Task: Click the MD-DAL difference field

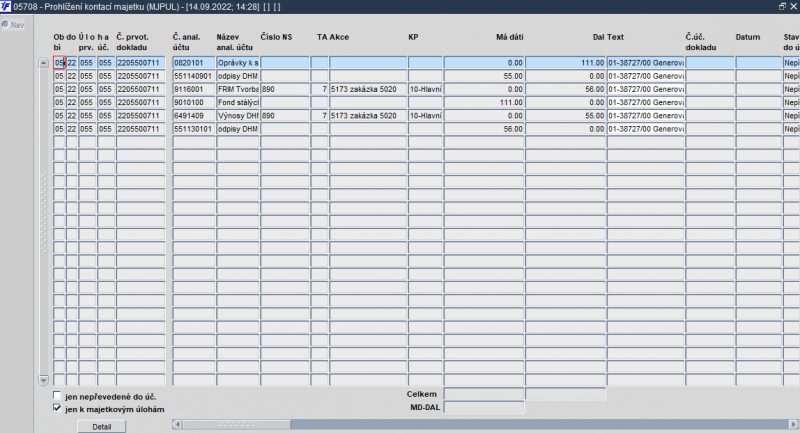Action: pos(484,407)
